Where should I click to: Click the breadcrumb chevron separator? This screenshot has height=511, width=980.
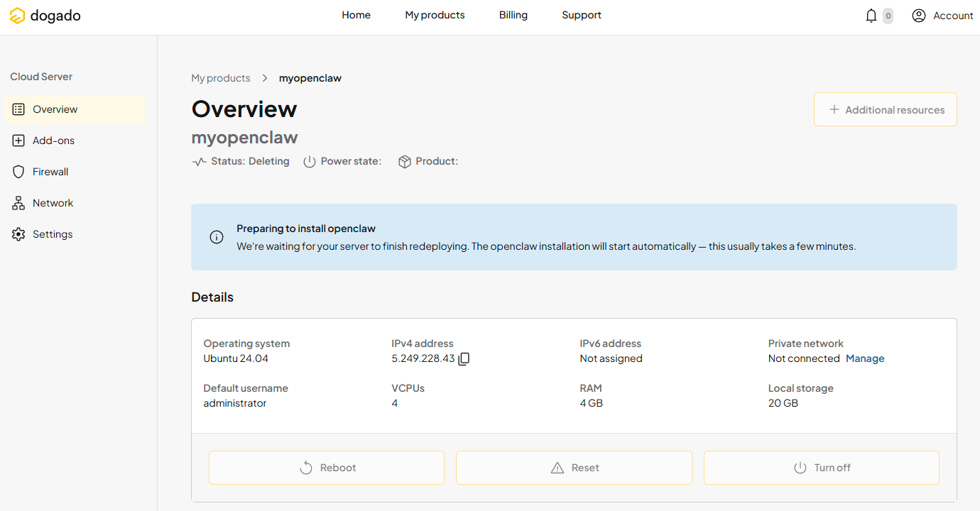pyautogui.click(x=265, y=78)
